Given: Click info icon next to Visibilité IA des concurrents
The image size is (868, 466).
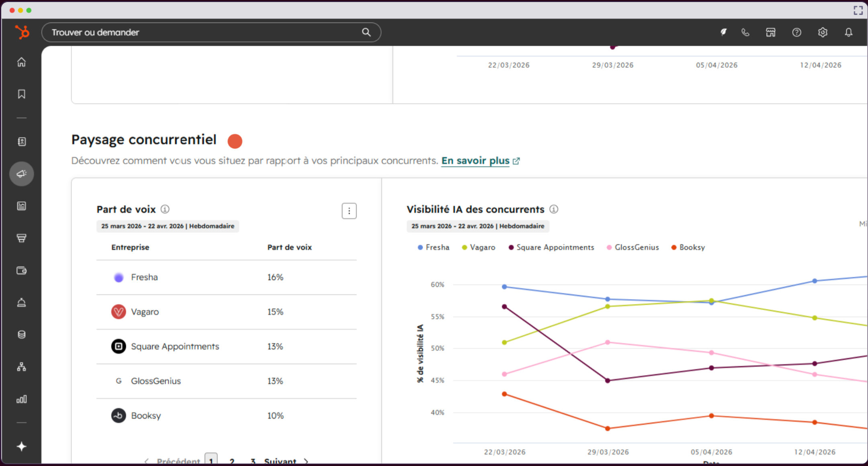Looking at the screenshot, I should coord(554,209).
